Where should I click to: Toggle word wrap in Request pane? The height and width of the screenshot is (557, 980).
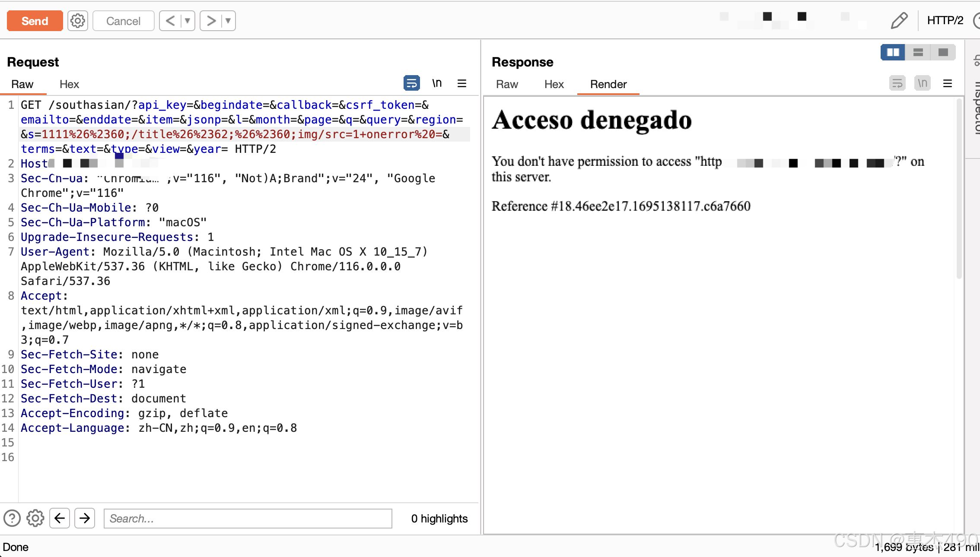411,83
